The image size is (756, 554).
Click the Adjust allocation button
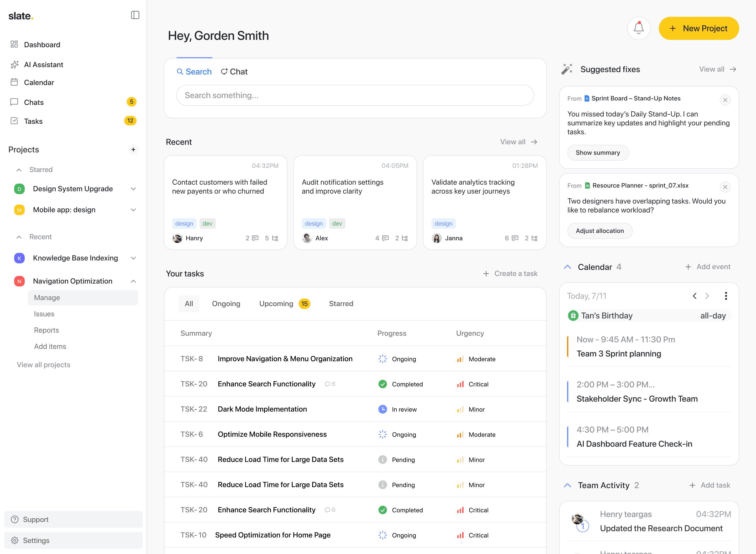(600, 231)
